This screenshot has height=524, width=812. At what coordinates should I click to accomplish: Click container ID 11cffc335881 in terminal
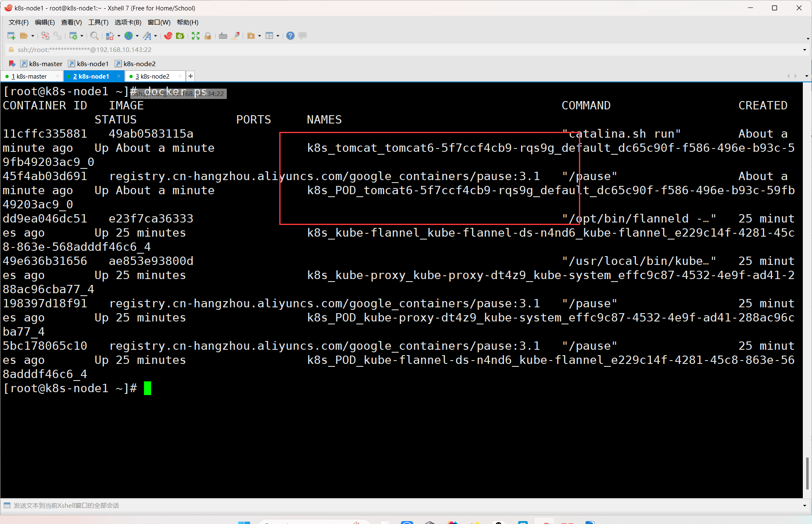tap(45, 134)
